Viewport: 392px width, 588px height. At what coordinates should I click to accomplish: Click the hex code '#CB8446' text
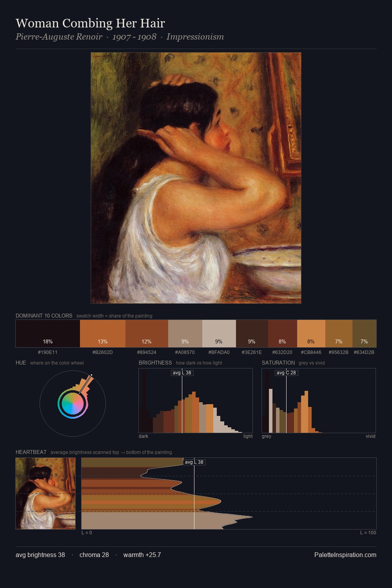click(x=311, y=352)
